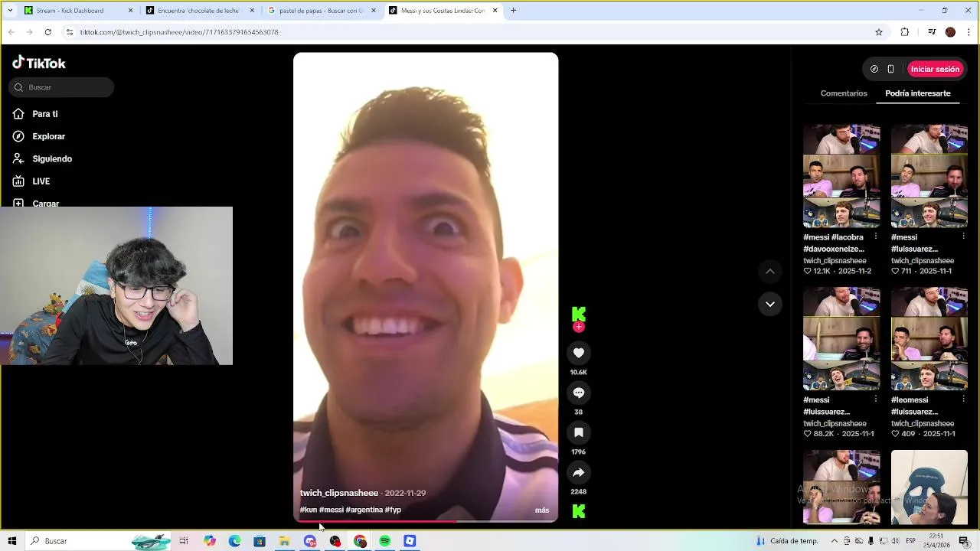Screen dimensions: 980x551
Task: Click the #messi hashtag in the caption
Action: coord(332,510)
